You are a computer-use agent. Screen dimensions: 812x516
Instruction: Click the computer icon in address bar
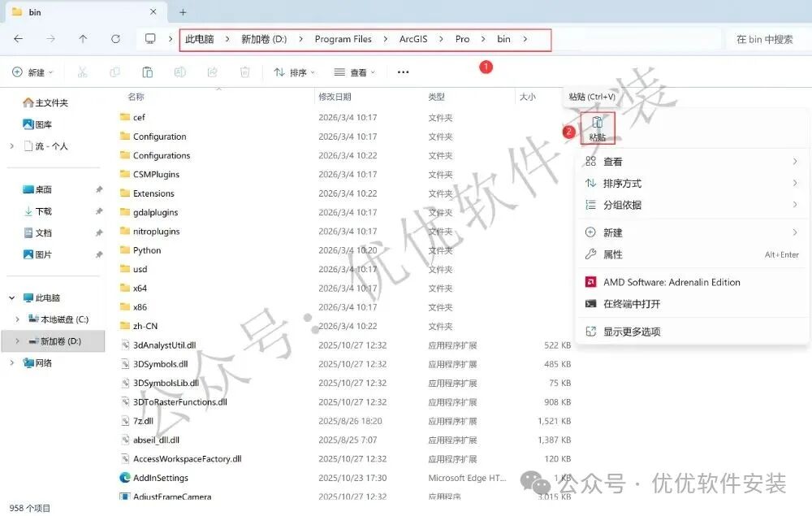(150, 39)
